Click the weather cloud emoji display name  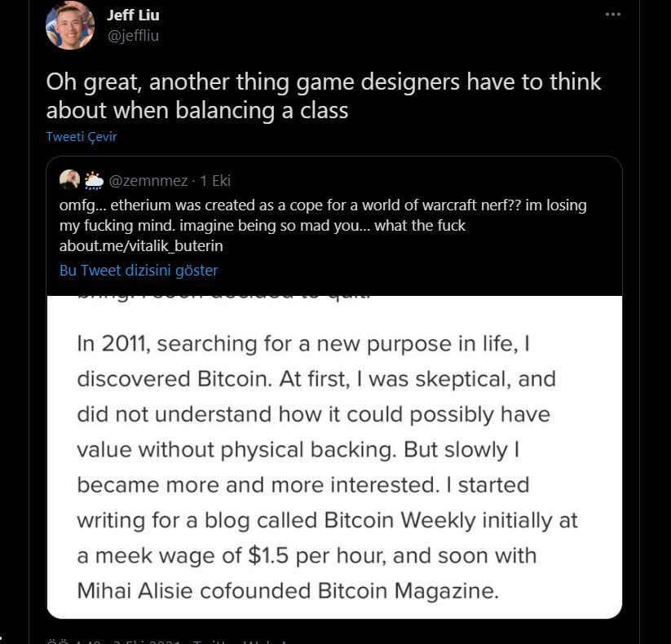pos(94,180)
